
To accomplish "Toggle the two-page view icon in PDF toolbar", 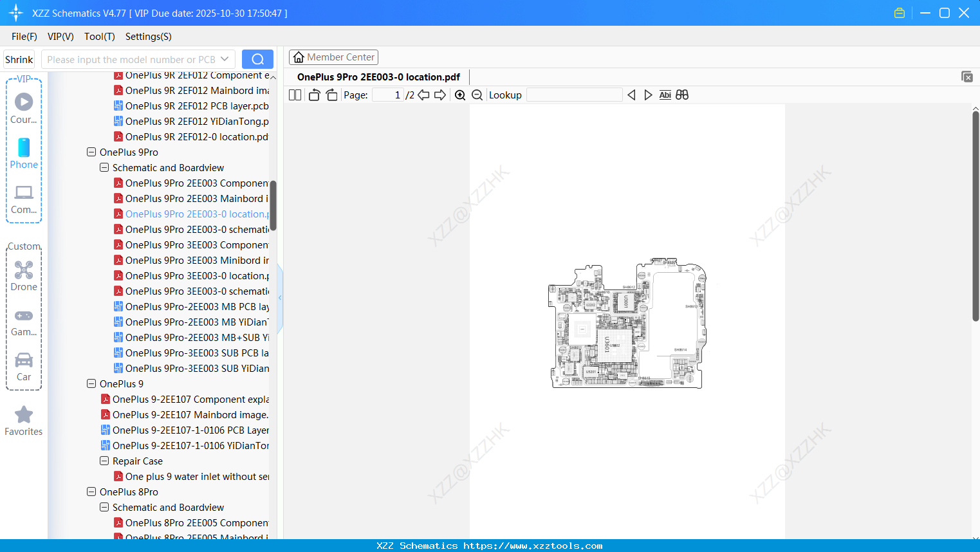I will pos(295,95).
